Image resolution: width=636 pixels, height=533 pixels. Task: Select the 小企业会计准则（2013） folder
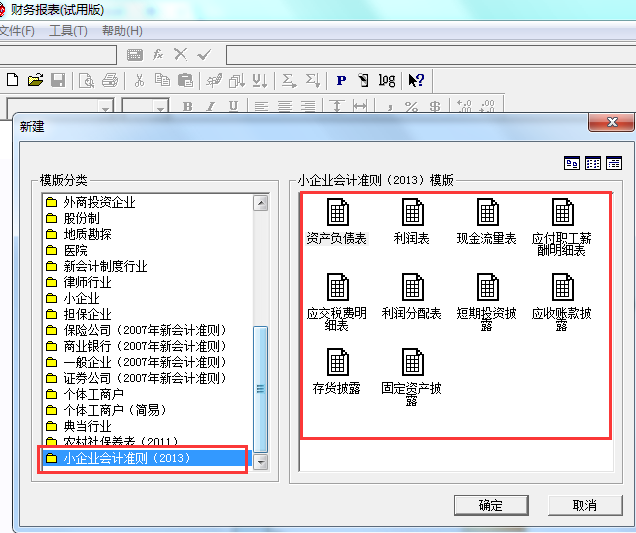pos(126,459)
